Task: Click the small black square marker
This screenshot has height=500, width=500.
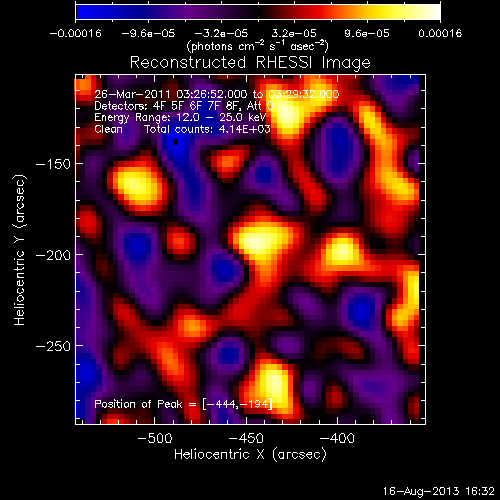Action: click(x=176, y=142)
